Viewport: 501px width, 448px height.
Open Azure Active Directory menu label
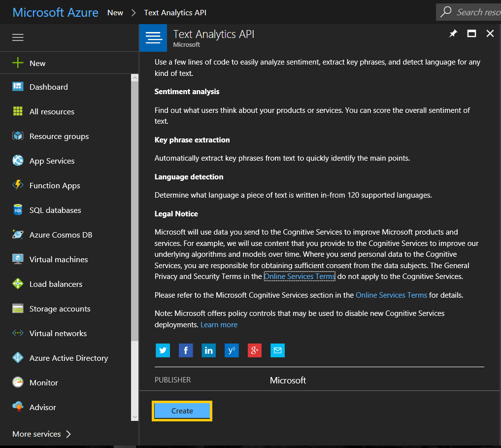(68, 358)
